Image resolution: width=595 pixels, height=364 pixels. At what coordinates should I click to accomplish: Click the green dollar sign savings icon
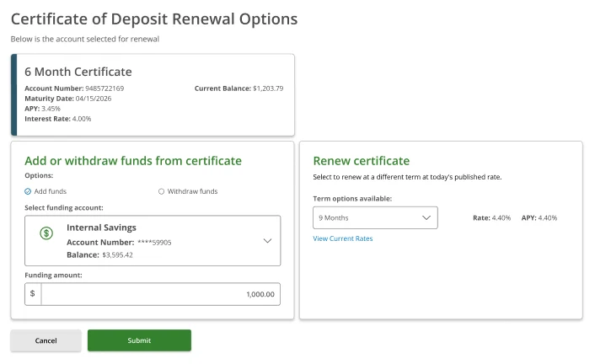click(46, 233)
